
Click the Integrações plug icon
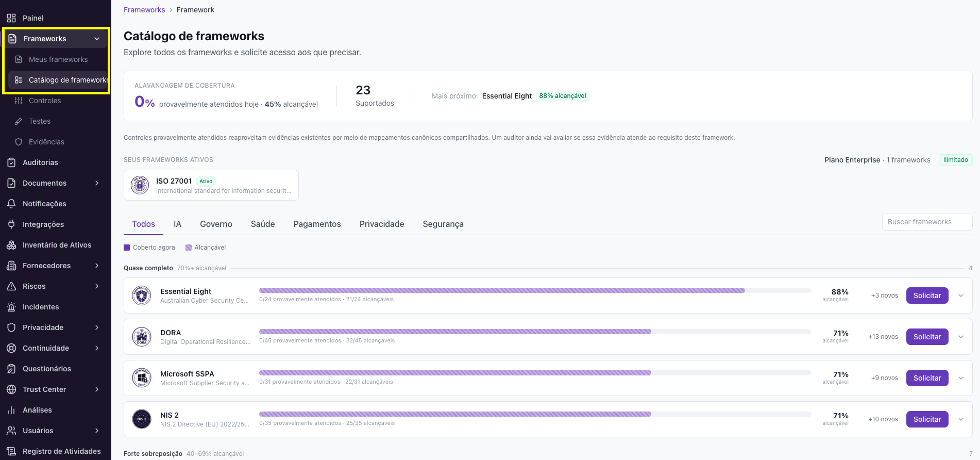11,224
